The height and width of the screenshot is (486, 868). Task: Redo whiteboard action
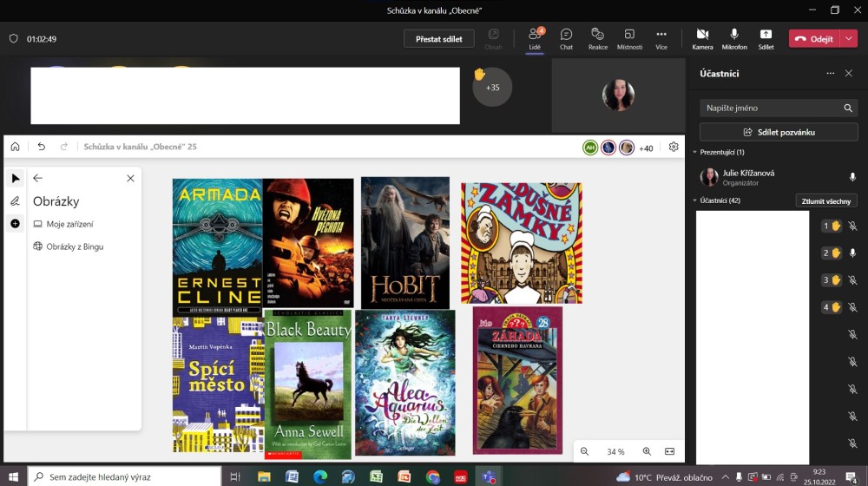tap(63, 147)
